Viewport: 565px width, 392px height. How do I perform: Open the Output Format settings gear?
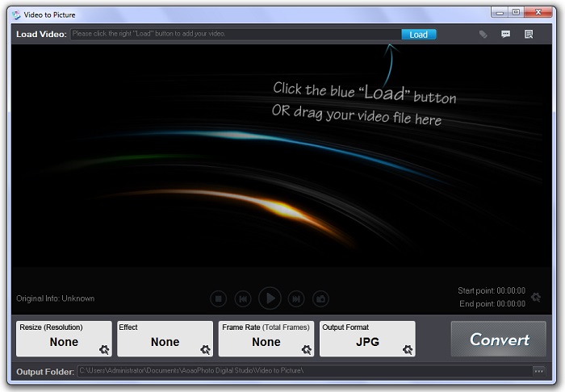click(408, 349)
